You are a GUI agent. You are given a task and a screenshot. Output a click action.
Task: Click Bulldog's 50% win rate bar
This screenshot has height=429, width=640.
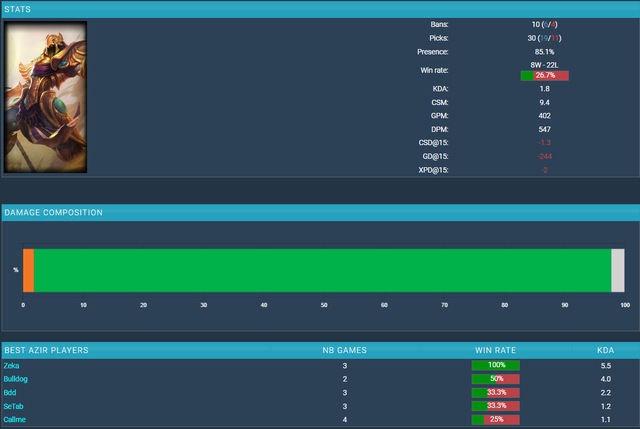495,379
